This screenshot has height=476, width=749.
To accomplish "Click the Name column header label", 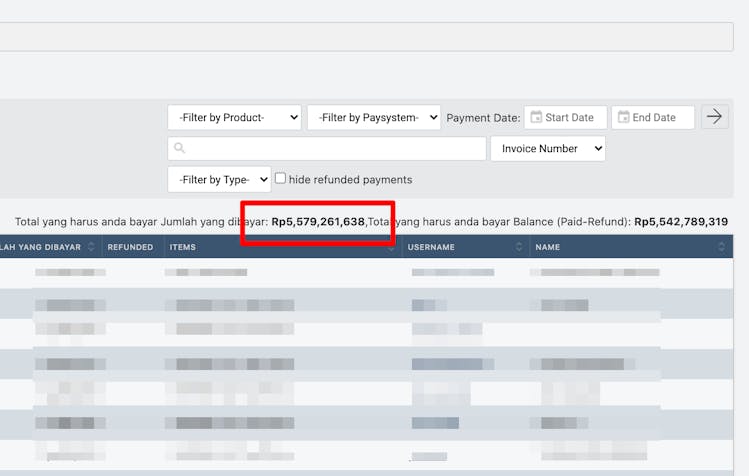I will click(x=547, y=247).
